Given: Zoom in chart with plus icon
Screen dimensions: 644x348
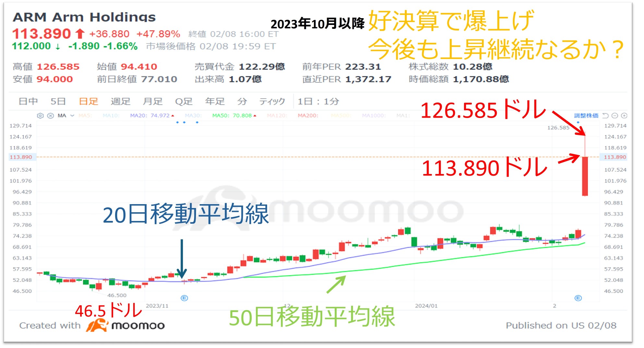Looking at the screenshot, I should pos(624,116).
